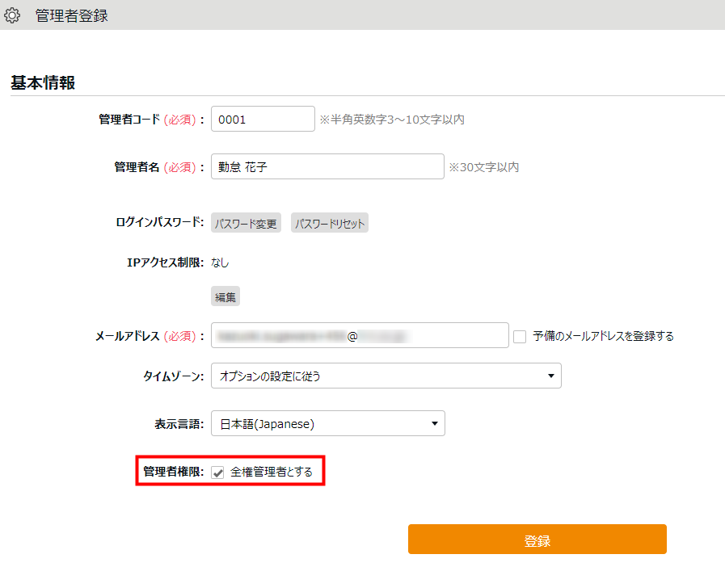Click the なし value for IPアクセス制限
The width and height of the screenshot is (725, 588).
(x=220, y=262)
